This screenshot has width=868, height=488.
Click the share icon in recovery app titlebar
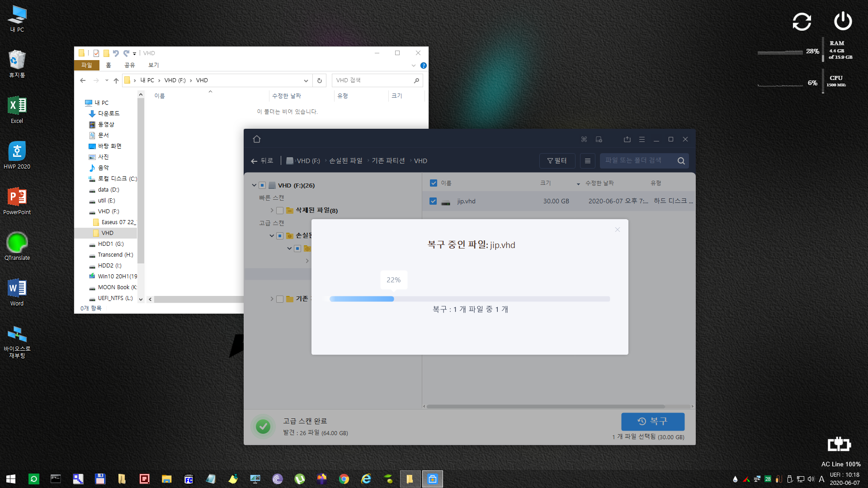(627, 139)
